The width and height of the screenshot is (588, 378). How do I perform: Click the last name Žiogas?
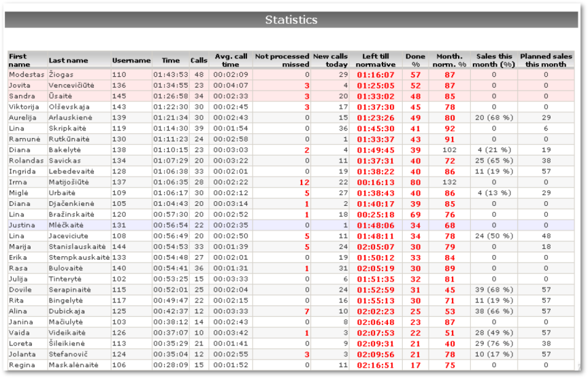pos(61,75)
